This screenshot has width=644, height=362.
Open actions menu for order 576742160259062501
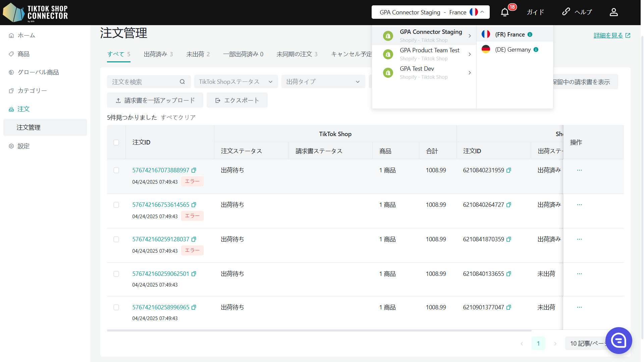579,274
